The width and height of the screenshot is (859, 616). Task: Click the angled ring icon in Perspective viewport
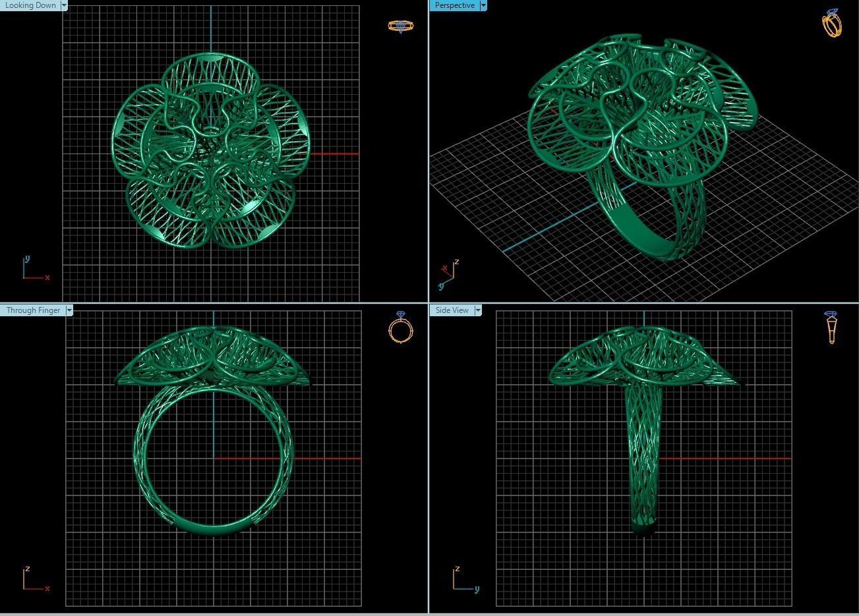[832, 23]
